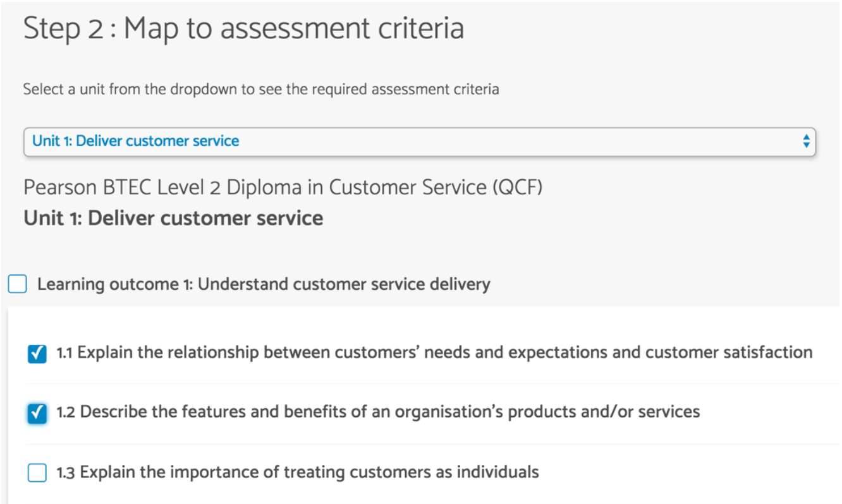842x504 pixels.
Task: Click '1.3 Explain the importance' label text
Action: [x=298, y=472]
